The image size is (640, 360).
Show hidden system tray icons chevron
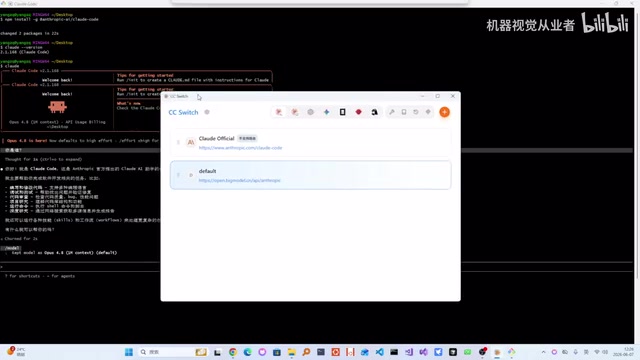pyautogui.click(x=544, y=352)
